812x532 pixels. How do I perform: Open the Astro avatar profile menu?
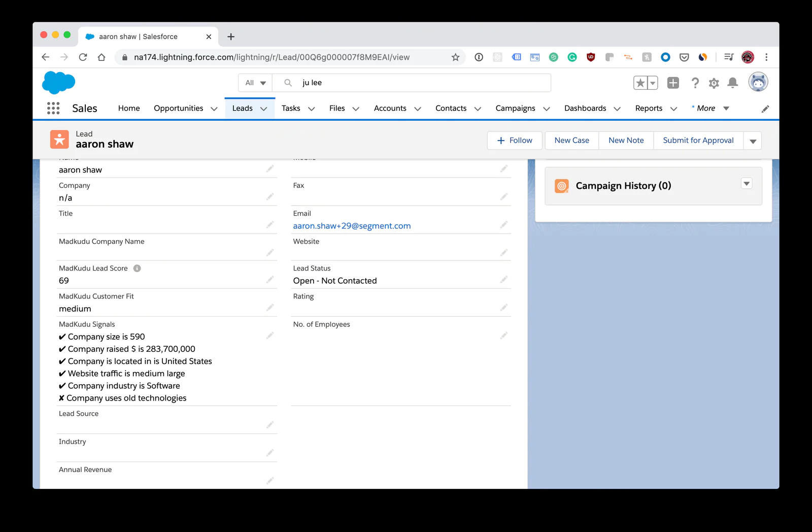pyautogui.click(x=758, y=82)
